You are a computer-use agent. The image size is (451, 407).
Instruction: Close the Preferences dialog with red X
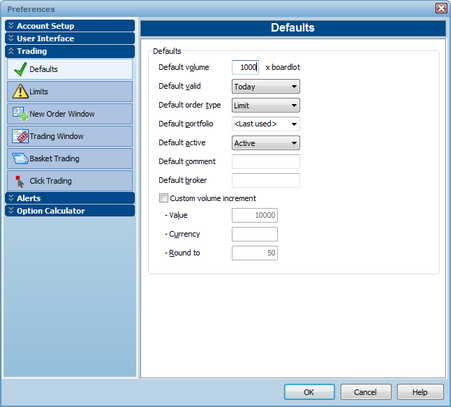tap(441, 8)
